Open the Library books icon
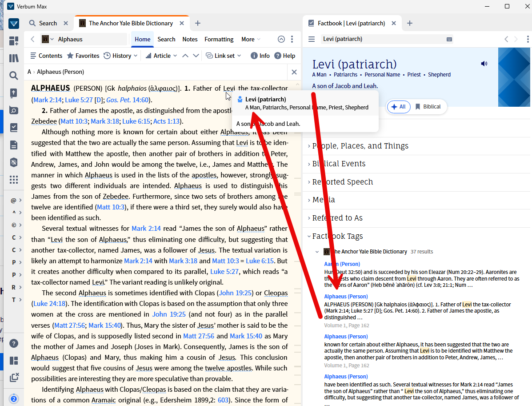 pyautogui.click(x=14, y=58)
